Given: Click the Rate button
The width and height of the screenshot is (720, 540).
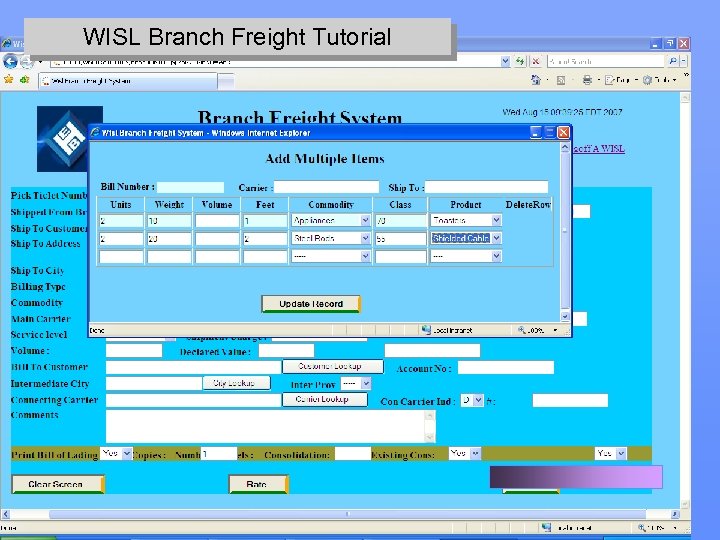Looking at the screenshot, I should tap(259, 484).
